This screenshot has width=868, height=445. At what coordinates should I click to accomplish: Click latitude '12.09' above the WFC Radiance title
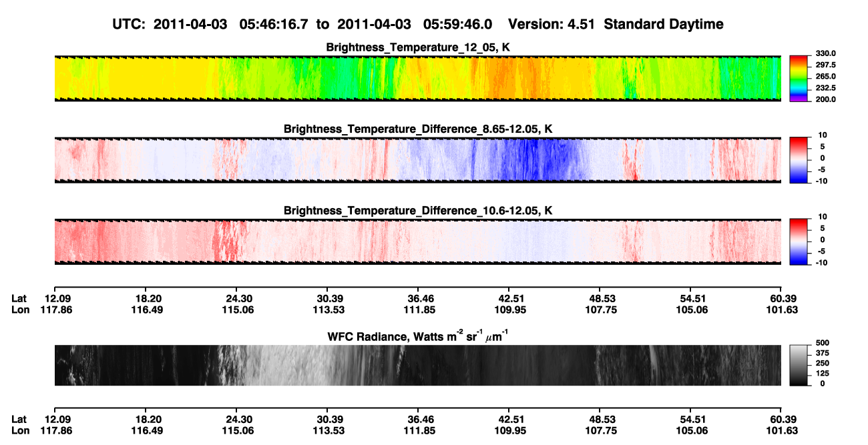tap(58, 298)
